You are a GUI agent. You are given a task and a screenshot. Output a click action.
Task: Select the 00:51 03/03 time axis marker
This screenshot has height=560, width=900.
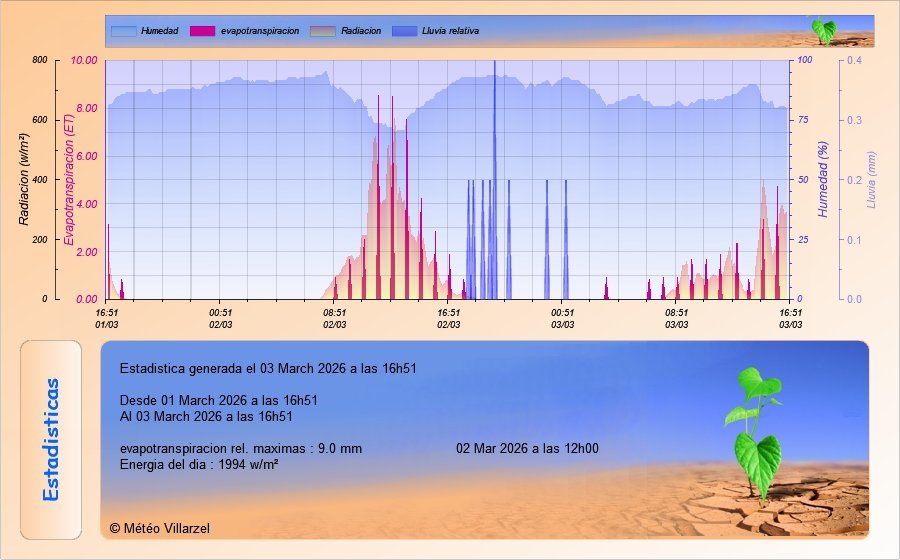pyautogui.click(x=563, y=318)
